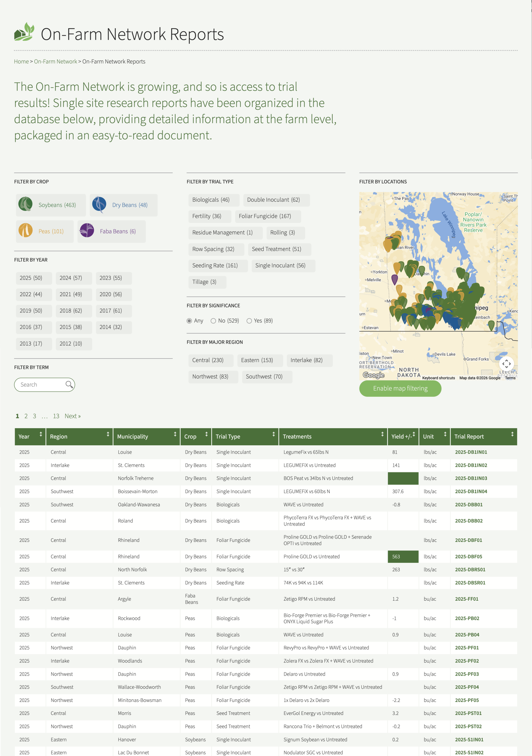Select the Yes (89) significance option

249,321
